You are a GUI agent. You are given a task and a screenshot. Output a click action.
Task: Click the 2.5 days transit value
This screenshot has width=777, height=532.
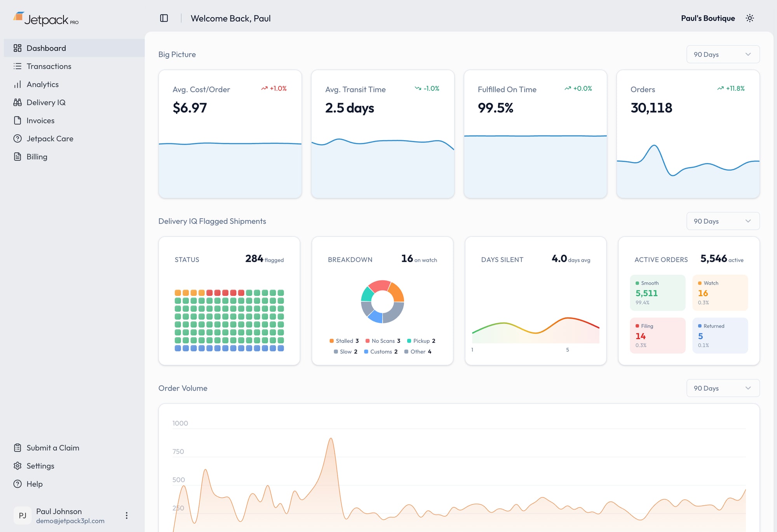tap(350, 108)
